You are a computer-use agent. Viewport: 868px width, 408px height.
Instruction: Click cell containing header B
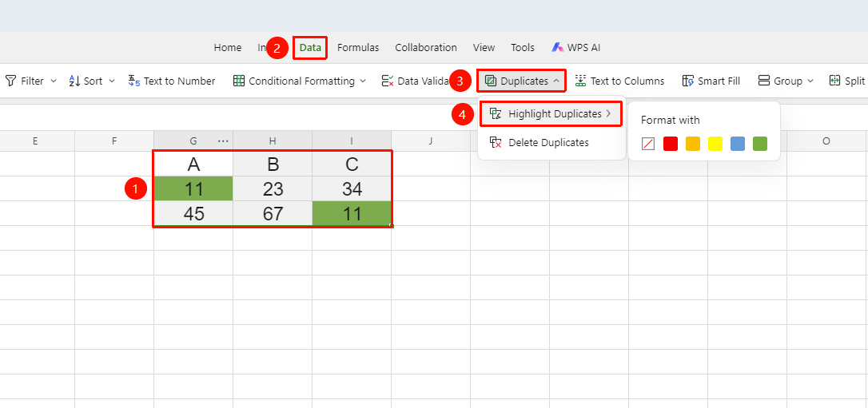coord(273,164)
